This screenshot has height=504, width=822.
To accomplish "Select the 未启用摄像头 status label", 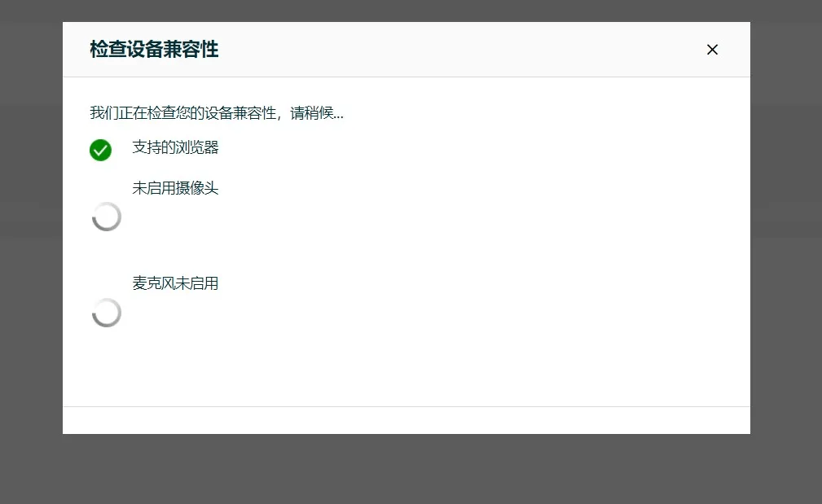I will [175, 188].
